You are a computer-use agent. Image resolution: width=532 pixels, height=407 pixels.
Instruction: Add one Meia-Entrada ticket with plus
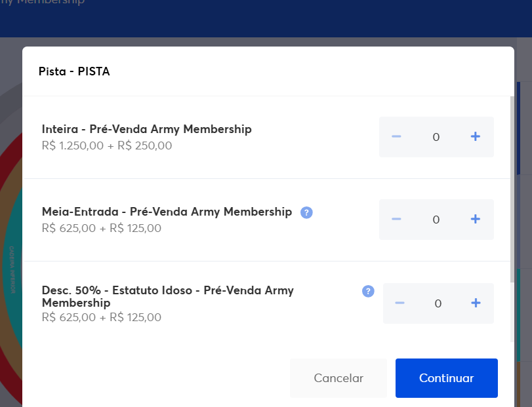pyautogui.click(x=476, y=220)
